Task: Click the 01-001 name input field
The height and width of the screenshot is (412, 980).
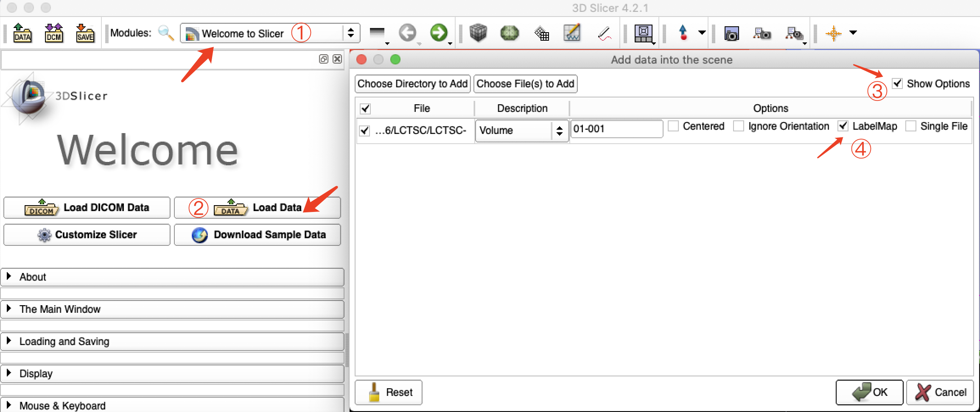Action: (616, 129)
